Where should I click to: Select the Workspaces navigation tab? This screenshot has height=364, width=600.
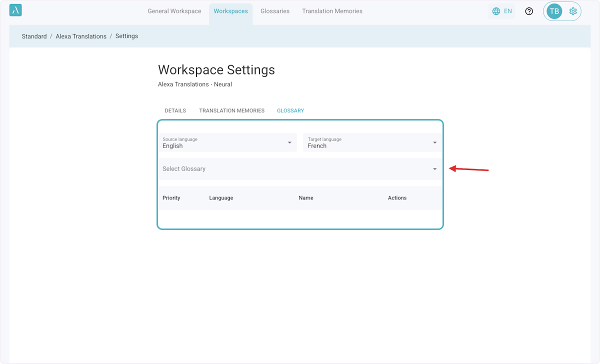click(x=230, y=11)
